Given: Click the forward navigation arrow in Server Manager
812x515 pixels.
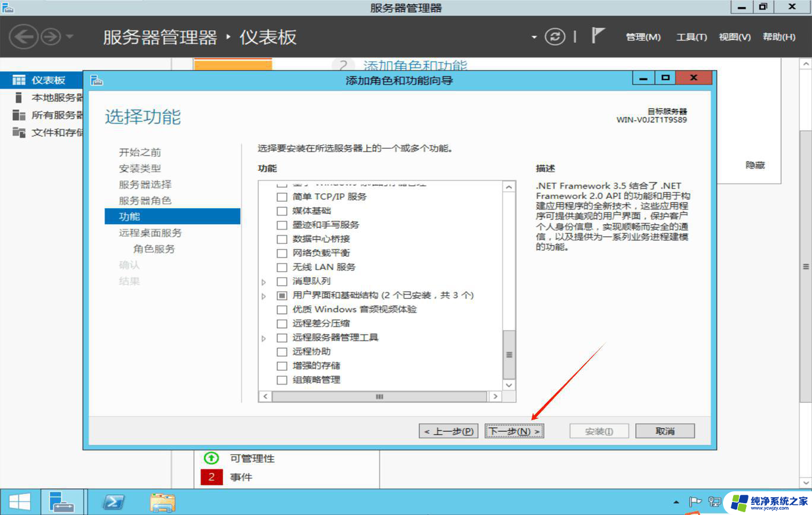Looking at the screenshot, I should pos(51,37).
